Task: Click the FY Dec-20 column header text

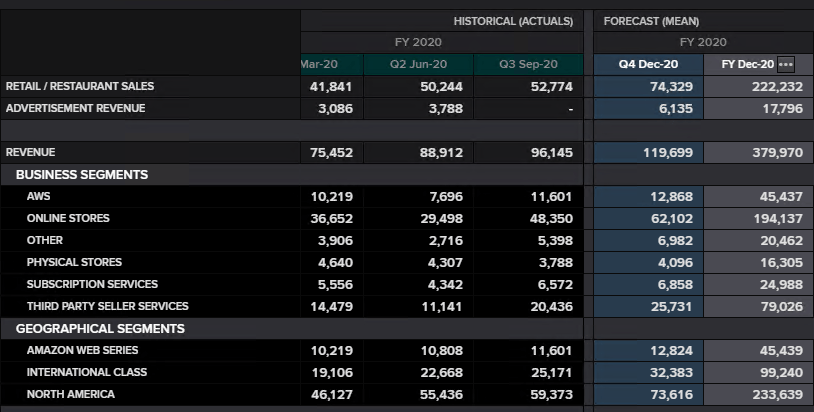Action: coord(747,64)
